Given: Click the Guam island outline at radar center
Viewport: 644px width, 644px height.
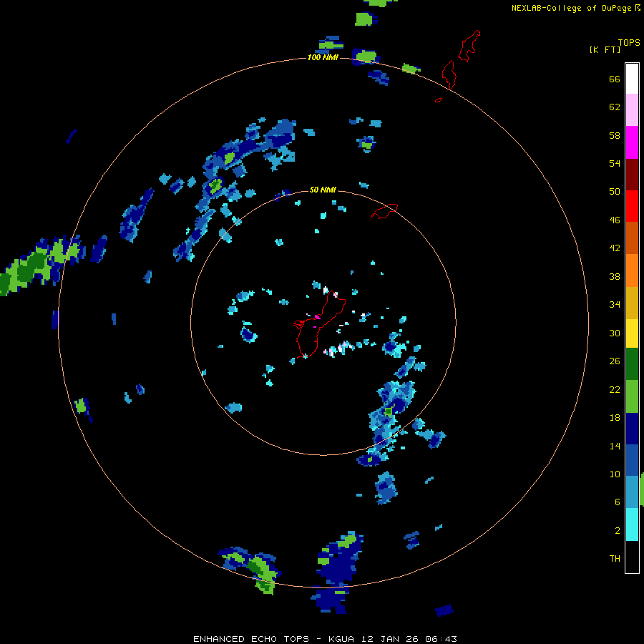Looking at the screenshot, I should [x=318, y=324].
